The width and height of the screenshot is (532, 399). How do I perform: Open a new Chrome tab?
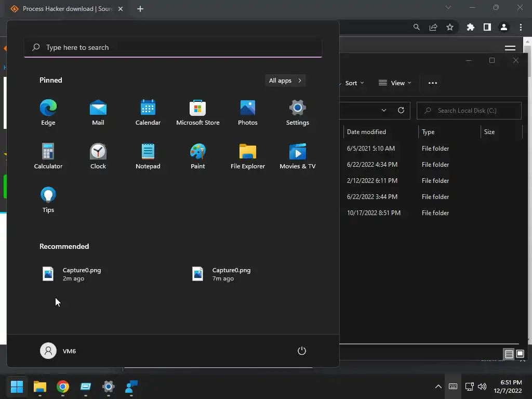(140, 9)
